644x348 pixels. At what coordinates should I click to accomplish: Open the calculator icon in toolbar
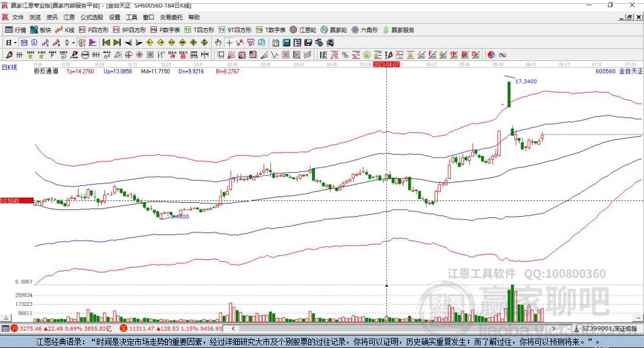(x=286, y=43)
